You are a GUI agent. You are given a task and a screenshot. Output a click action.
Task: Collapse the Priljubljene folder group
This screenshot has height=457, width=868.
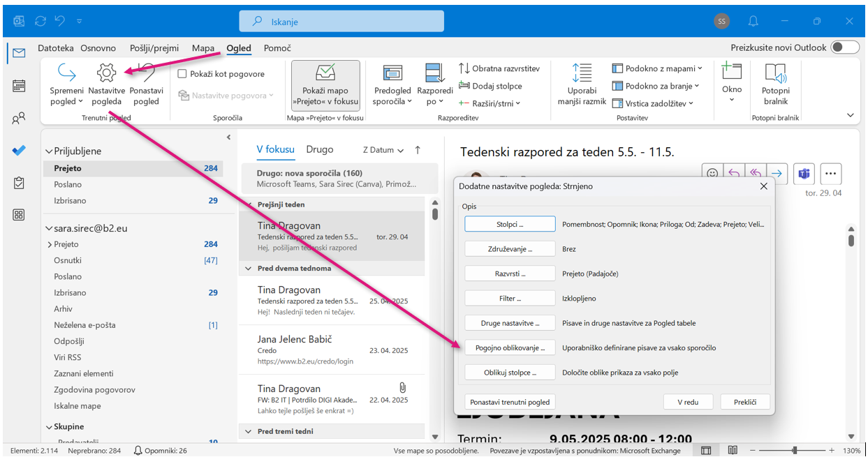pos(48,151)
